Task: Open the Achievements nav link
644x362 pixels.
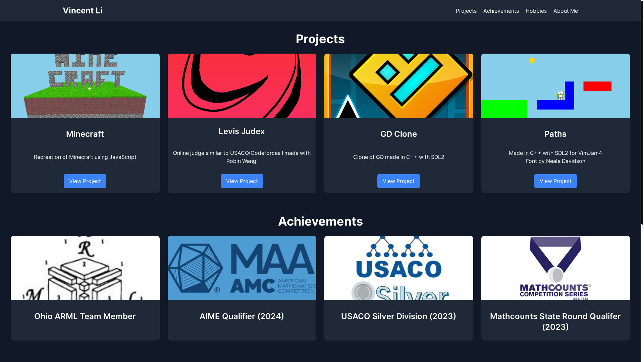Action: [x=501, y=11]
